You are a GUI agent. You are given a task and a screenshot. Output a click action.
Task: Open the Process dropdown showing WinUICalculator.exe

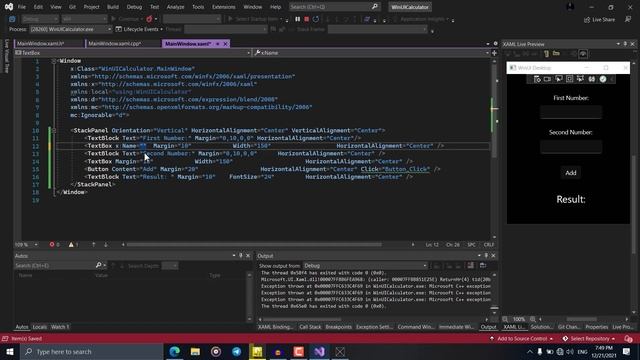point(71,29)
